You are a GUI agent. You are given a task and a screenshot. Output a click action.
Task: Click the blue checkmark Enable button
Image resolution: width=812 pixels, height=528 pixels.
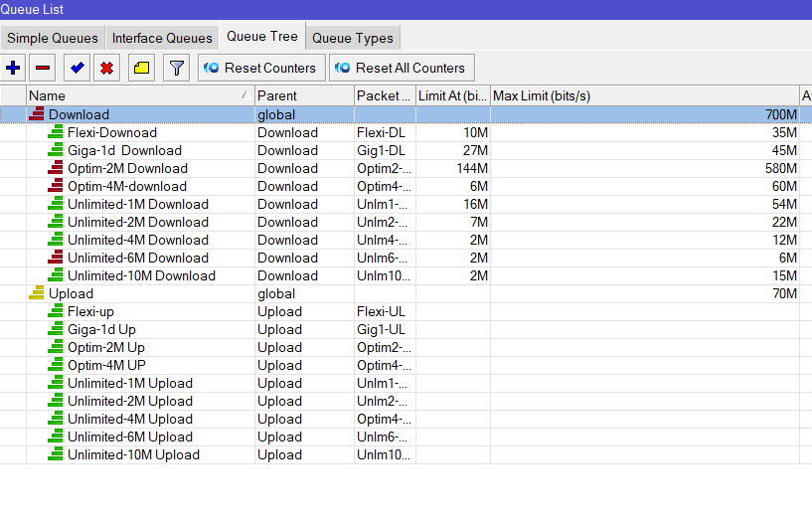tap(78, 68)
